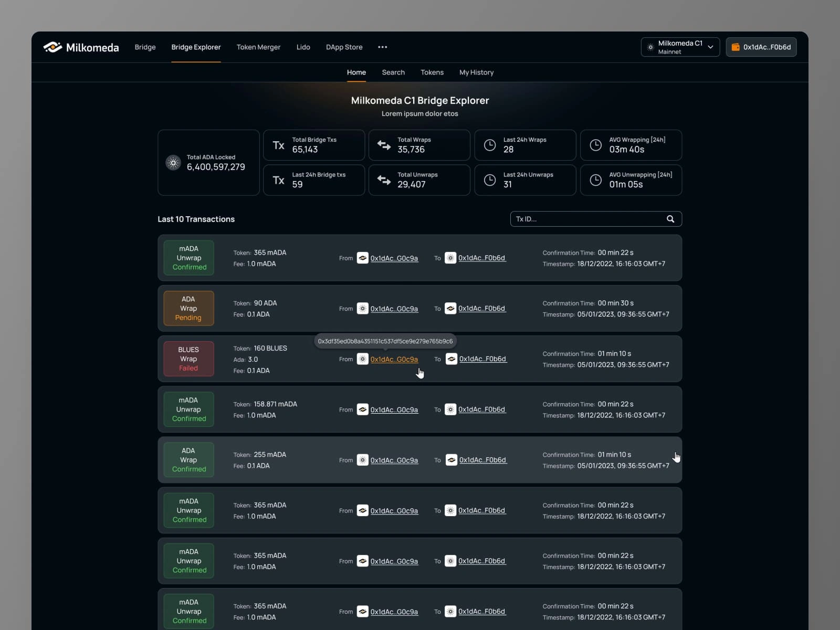The height and width of the screenshot is (630, 840).
Task: Switch to the Home tab
Action: [x=356, y=72]
